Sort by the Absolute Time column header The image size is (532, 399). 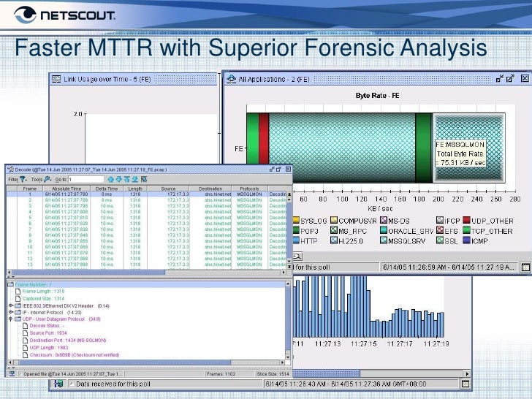pos(66,189)
